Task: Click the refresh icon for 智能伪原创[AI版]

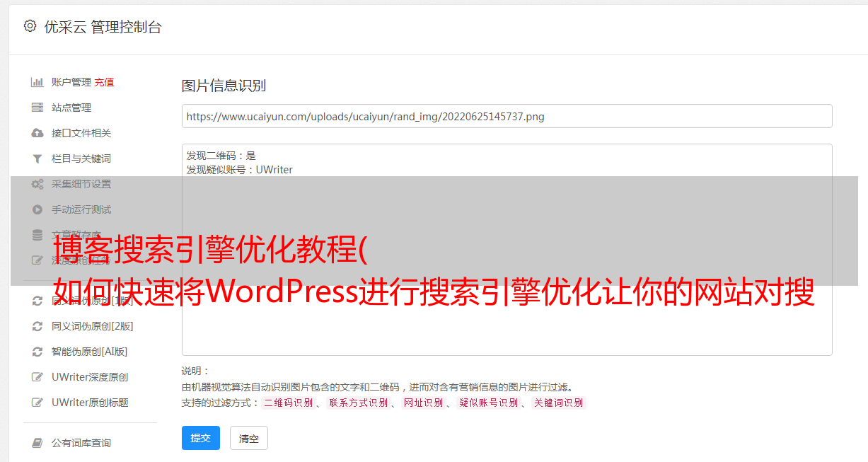Action: coord(37,352)
